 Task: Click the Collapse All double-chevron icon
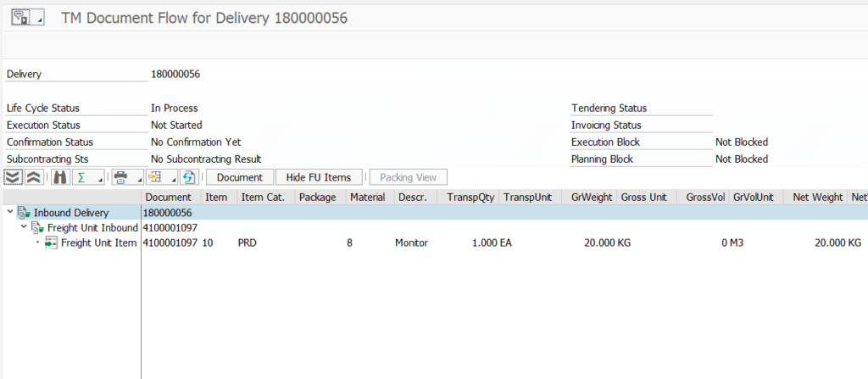coord(32,177)
